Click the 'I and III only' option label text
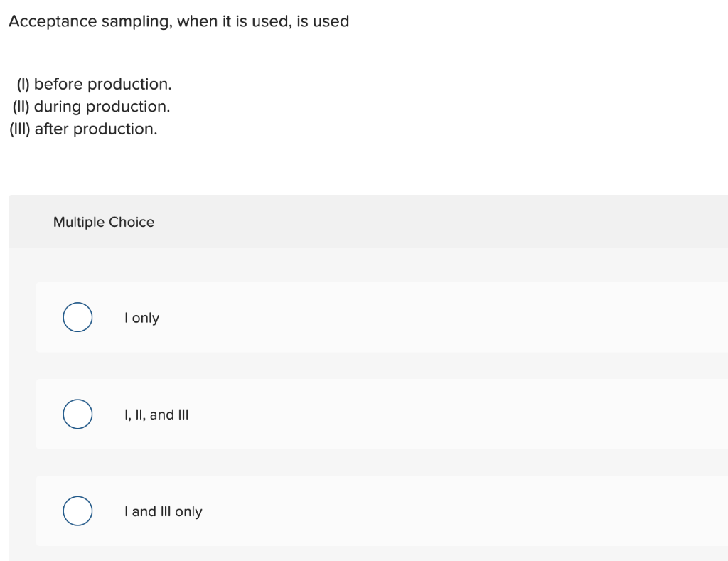 [163, 511]
